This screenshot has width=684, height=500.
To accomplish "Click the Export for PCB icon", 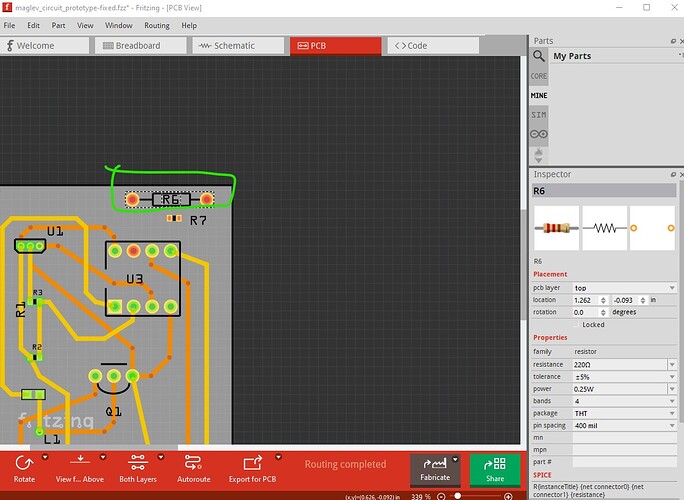I will point(253,463).
